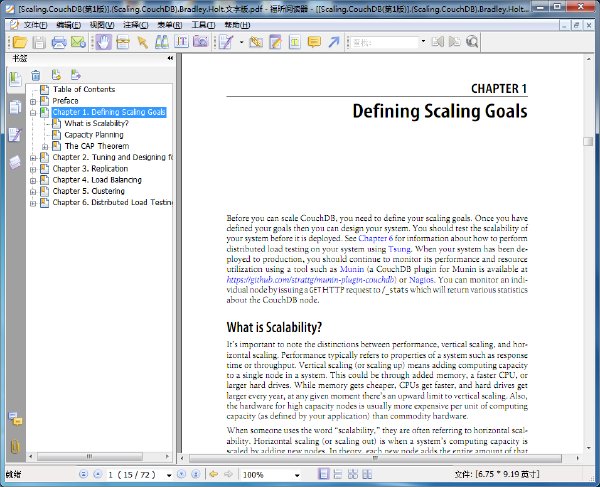Add a comment with speech bubble icon
Screen dimensions: 600x487
[314, 42]
